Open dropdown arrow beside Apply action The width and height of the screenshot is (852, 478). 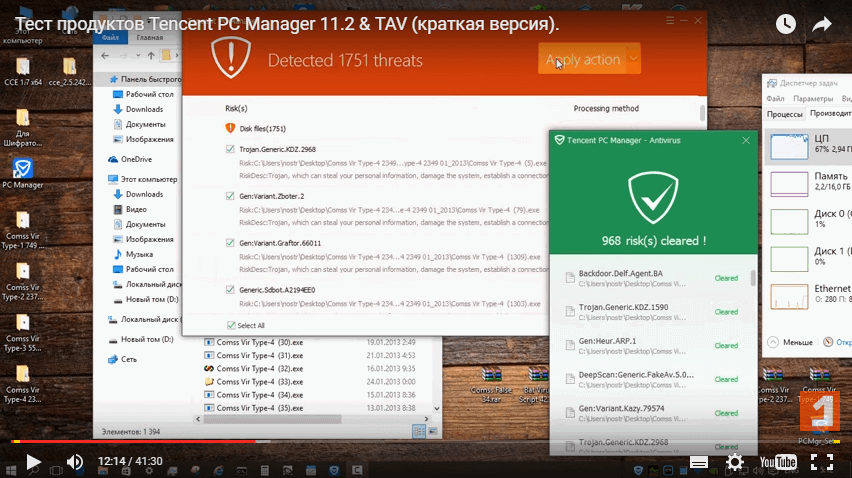point(634,58)
